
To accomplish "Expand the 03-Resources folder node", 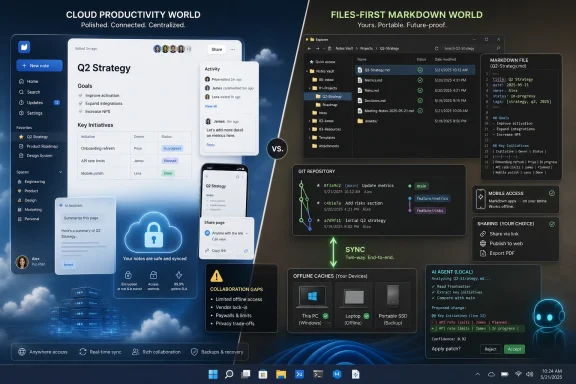I will 310,129.
